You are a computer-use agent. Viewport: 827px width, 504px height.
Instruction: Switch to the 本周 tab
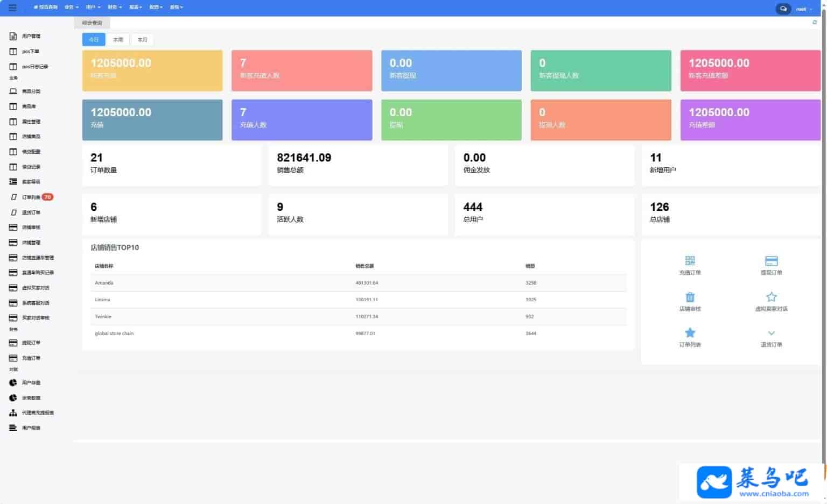(118, 39)
